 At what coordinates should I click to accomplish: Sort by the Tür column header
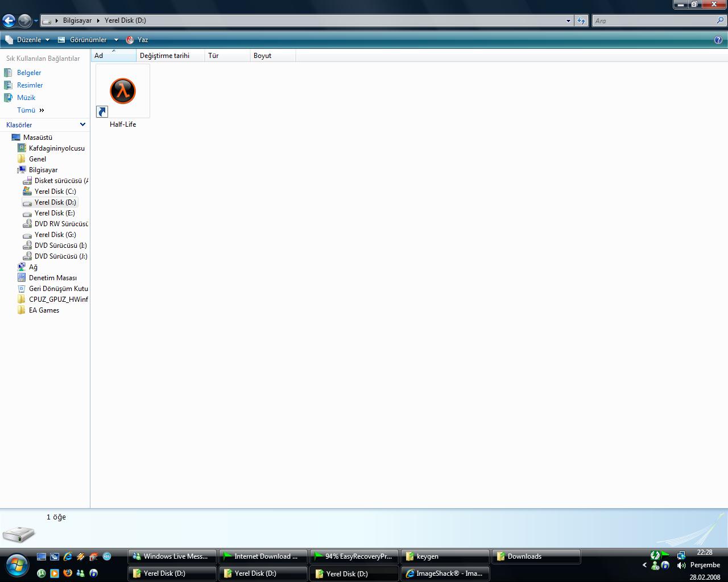point(227,56)
